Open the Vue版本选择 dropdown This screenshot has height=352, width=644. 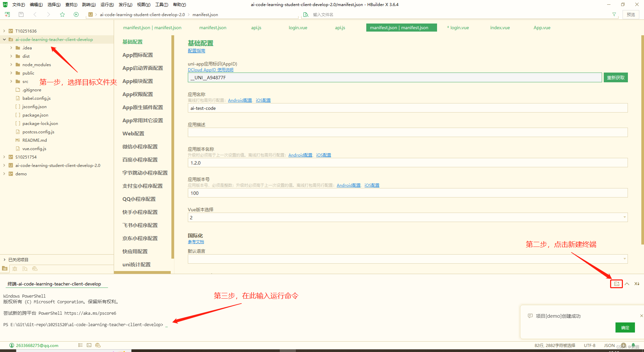624,217
